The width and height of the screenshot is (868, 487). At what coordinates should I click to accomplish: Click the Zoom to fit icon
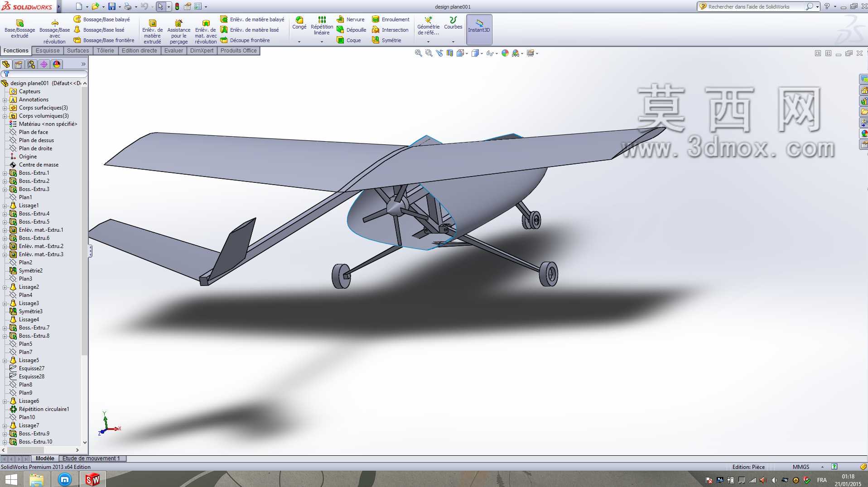click(418, 53)
